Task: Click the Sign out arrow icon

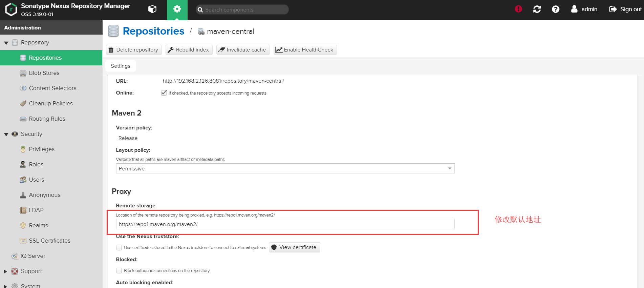Action: tap(613, 9)
